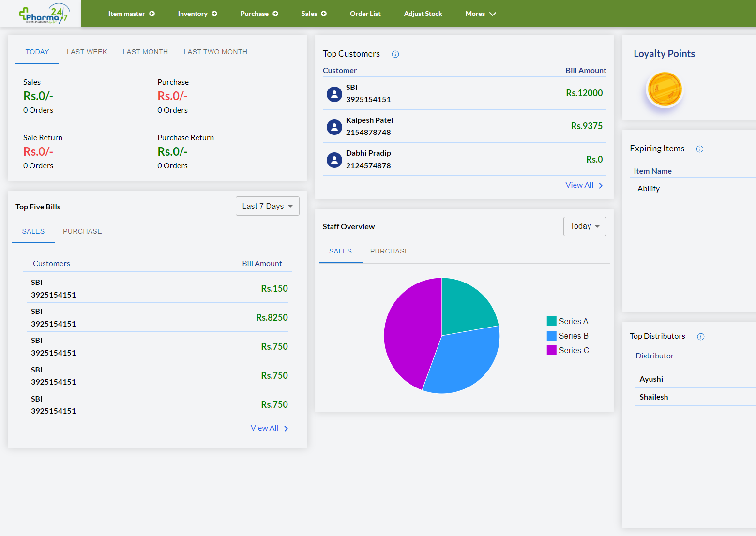Open the PURCHASE tab in Staff Overview
The image size is (756, 536).
click(x=389, y=251)
